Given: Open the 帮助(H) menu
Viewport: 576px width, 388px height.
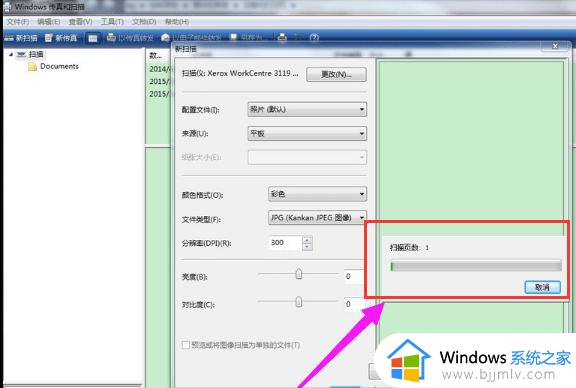Looking at the screenshot, I should click(x=177, y=22).
